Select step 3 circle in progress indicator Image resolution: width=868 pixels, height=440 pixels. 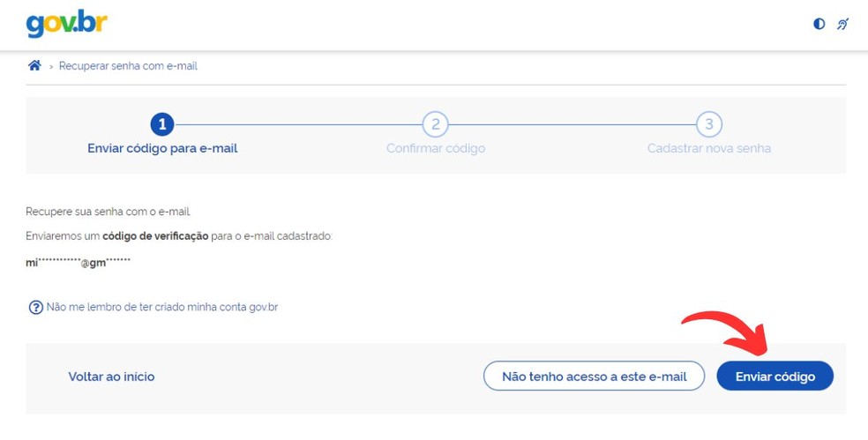point(709,124)
